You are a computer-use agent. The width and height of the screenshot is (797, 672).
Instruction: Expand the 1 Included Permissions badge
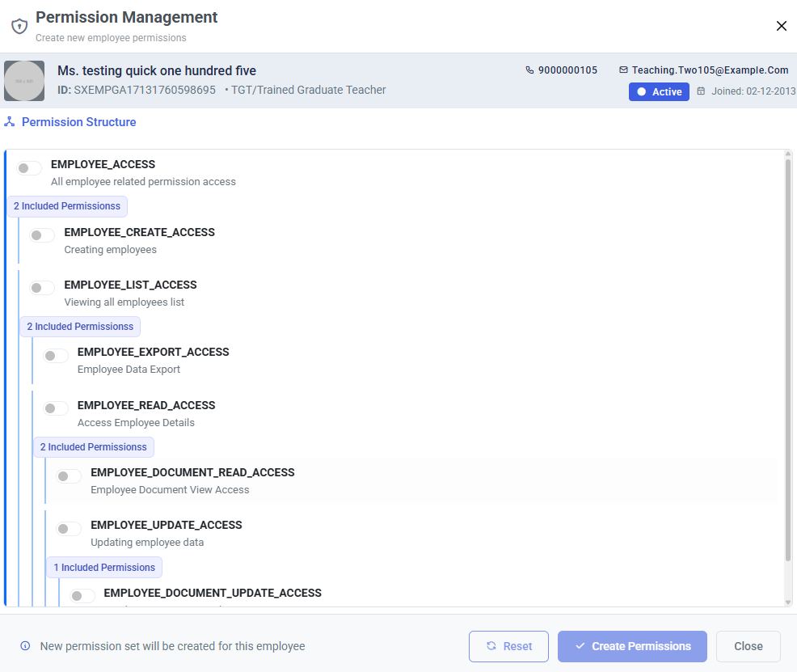(x=104, y=568)
